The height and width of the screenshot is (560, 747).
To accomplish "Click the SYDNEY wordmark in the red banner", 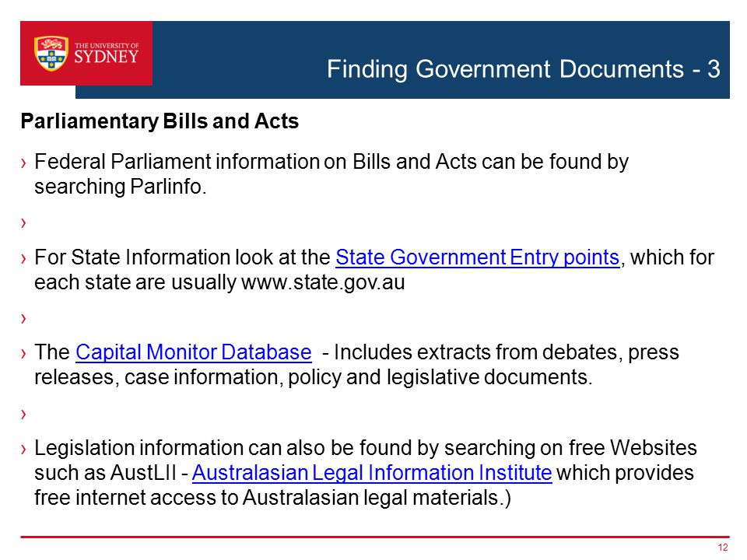I will point(107,57).
